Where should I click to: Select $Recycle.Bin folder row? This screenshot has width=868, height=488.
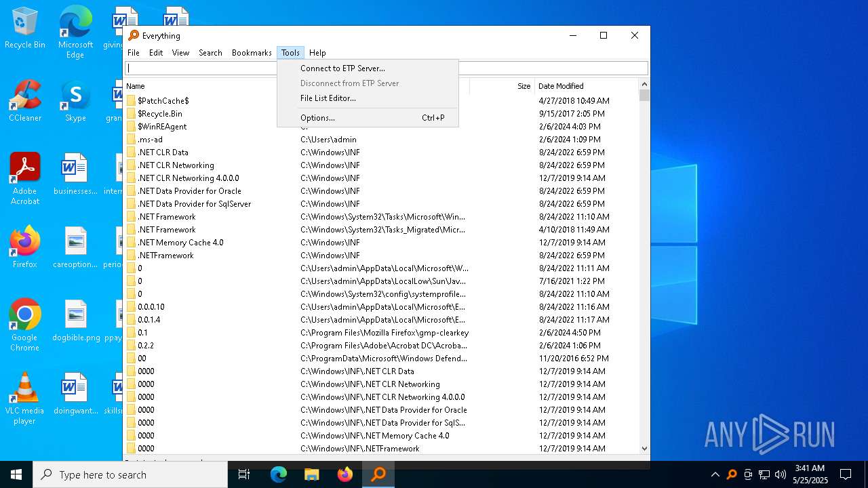(382, 114)
